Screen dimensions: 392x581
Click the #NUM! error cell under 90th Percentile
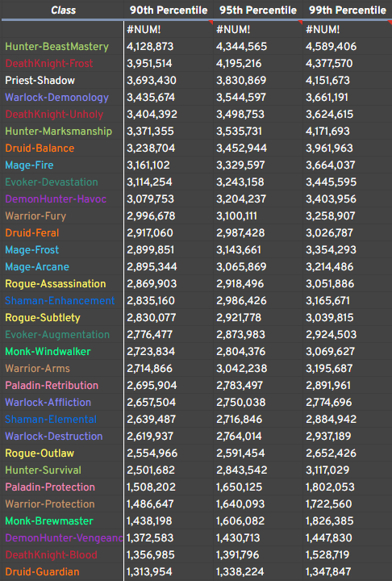point(169,29)
